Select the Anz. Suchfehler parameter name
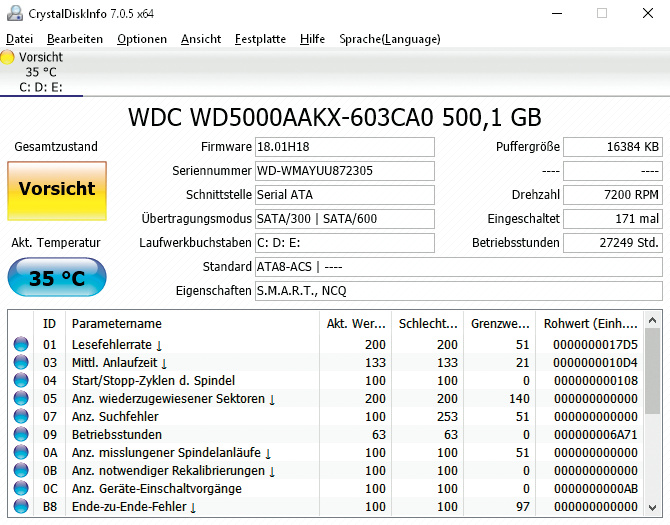Image resolution: width=670 pixels, height=525 pixels. (115, 416)
